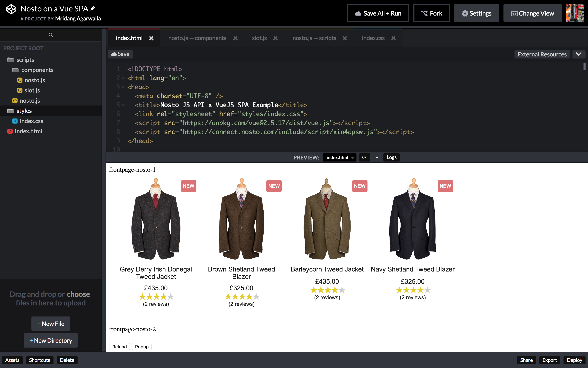588x368 pixels.
Task: Click the Brown Shetland Tweed Blazer image
Action: click(x=242, y=219)
